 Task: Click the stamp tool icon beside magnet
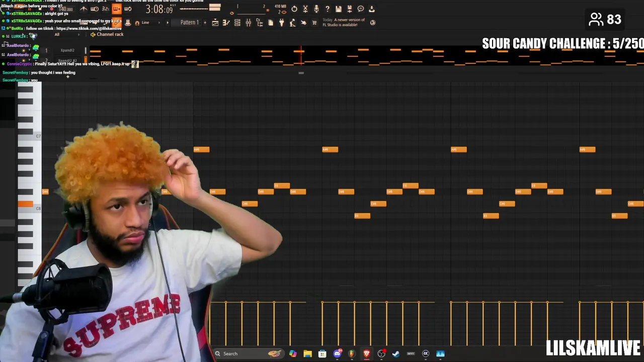pyautogui.click(x=128, y=23)
